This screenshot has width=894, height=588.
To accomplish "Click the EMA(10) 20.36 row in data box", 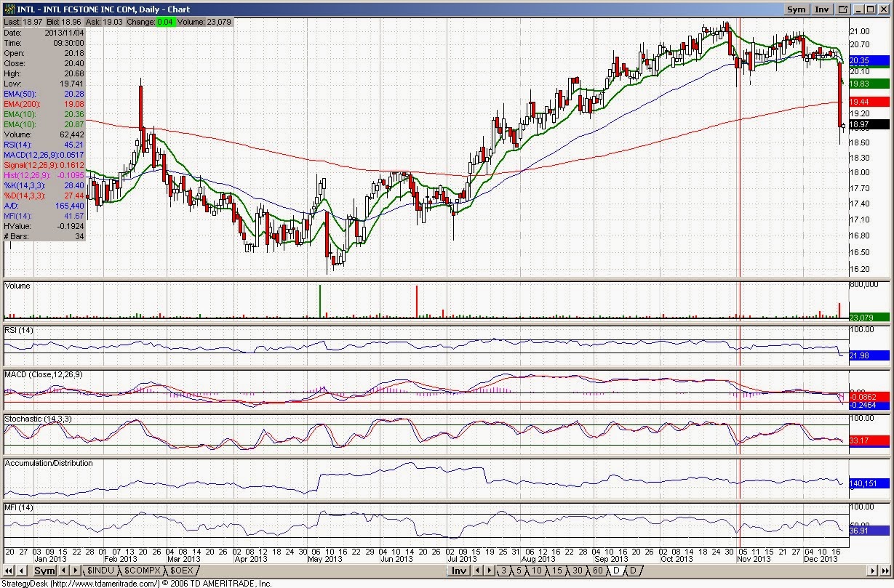I will 44,114.
